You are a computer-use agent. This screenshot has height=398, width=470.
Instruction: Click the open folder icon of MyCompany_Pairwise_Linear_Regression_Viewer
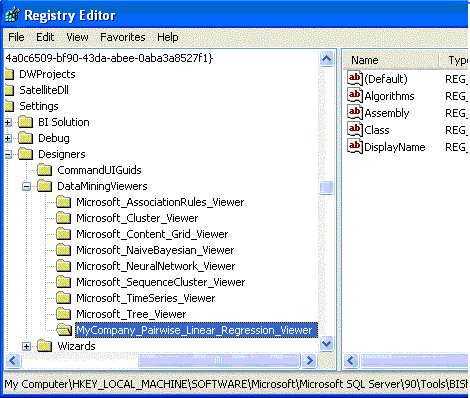click(x=64, y=330)
